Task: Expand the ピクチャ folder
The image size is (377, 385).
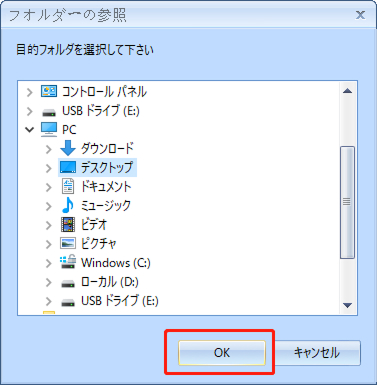Action: [x=49, y=244]
